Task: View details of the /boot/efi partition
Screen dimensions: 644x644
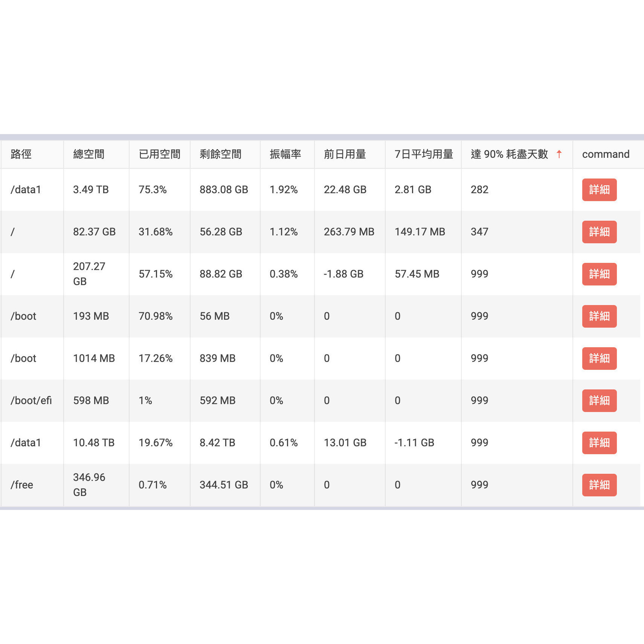Action: (x=599, y=401)
